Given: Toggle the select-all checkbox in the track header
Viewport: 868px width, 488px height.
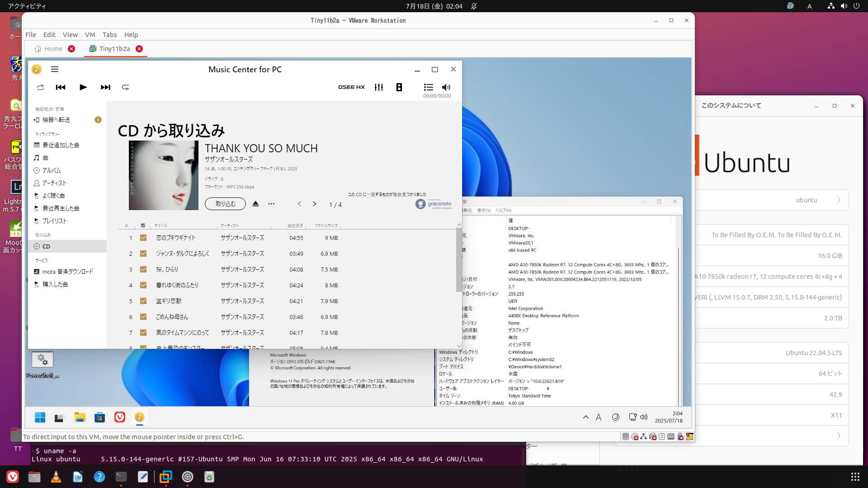Looking at the screenshot, I should pos(143,225).
